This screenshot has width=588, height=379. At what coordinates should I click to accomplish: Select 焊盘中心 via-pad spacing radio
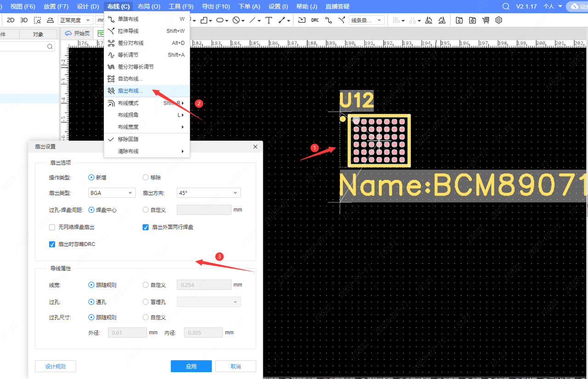coord(91,210)
